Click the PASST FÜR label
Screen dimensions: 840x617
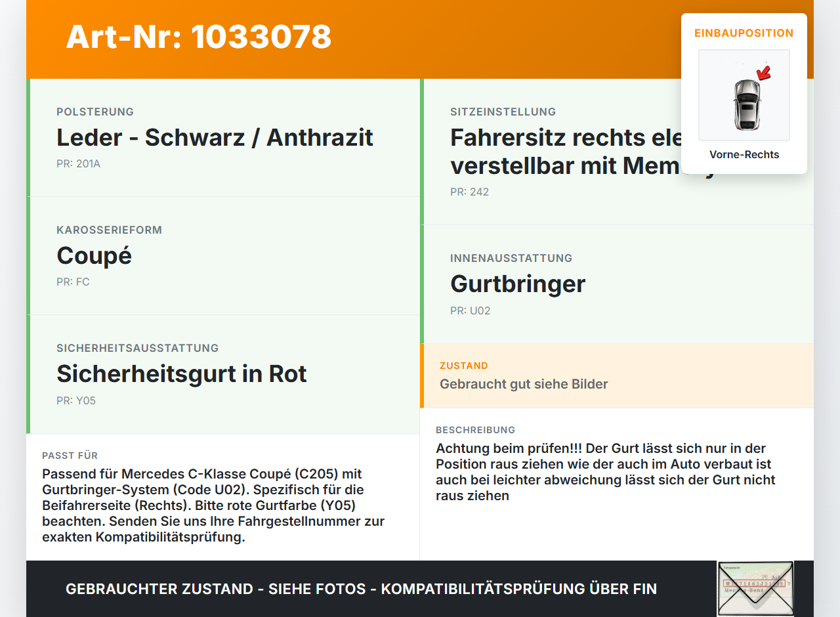(x=70, y=456)
